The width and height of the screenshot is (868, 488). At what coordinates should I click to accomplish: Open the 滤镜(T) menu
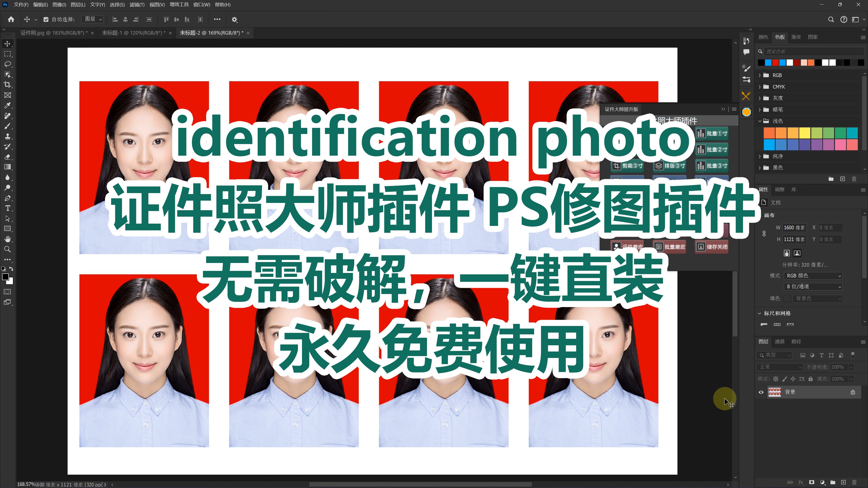pyautogui.click(x=137, y=5)
